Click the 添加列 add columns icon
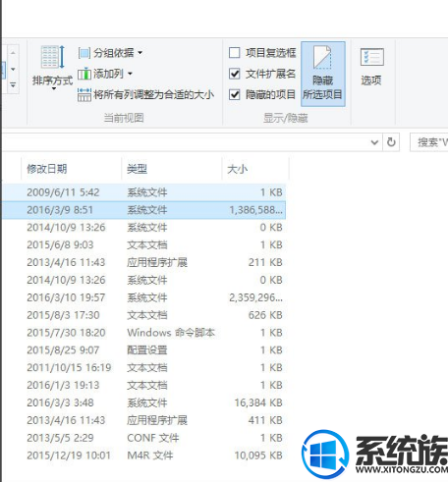448x482 pixels. coord(84,74)
